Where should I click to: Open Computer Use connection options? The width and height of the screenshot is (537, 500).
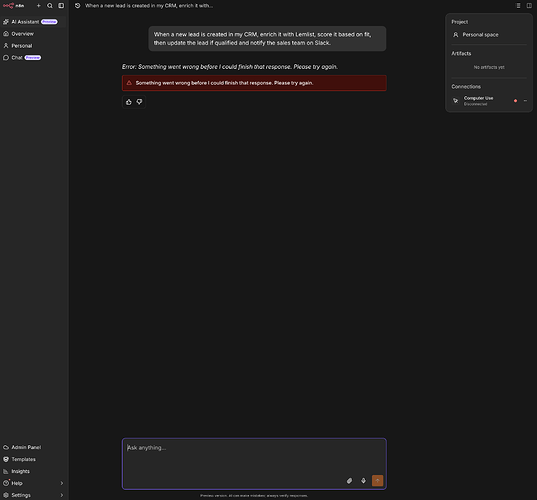pyautogui.click(x=525, y=101)
